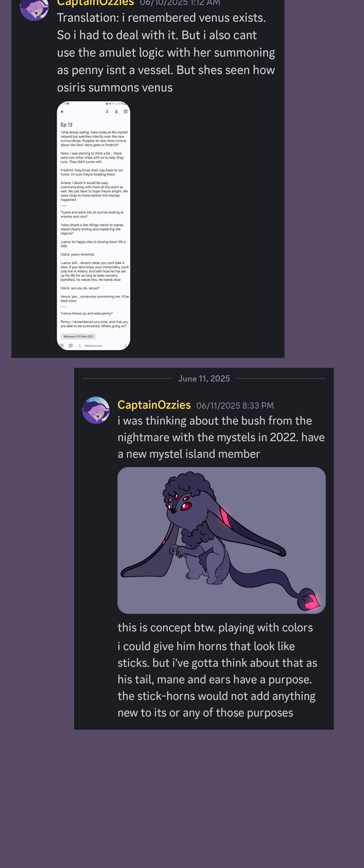This screenshot has height=868, width=364.
Task: Click the reminder bell icon in the note
Action: click(116, 111)
